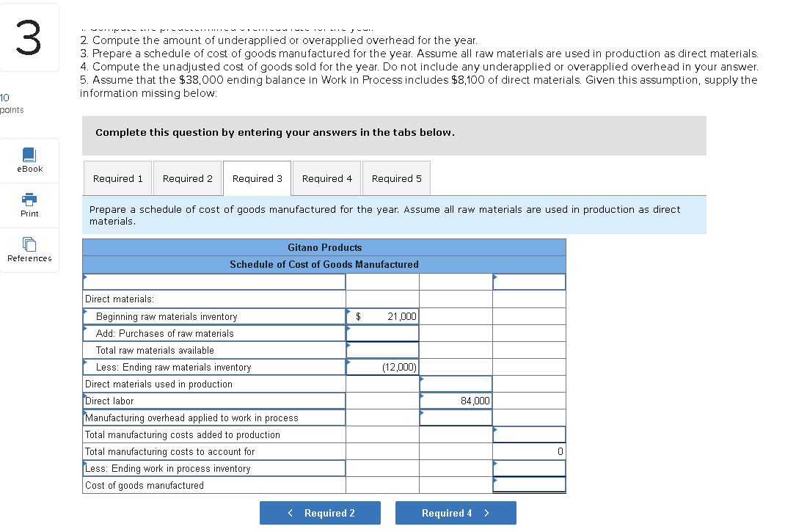Click the Manufacturing overhead applied input cell
Image resolution: width=785 pixels, height=532 pixels.
(455, 417)
